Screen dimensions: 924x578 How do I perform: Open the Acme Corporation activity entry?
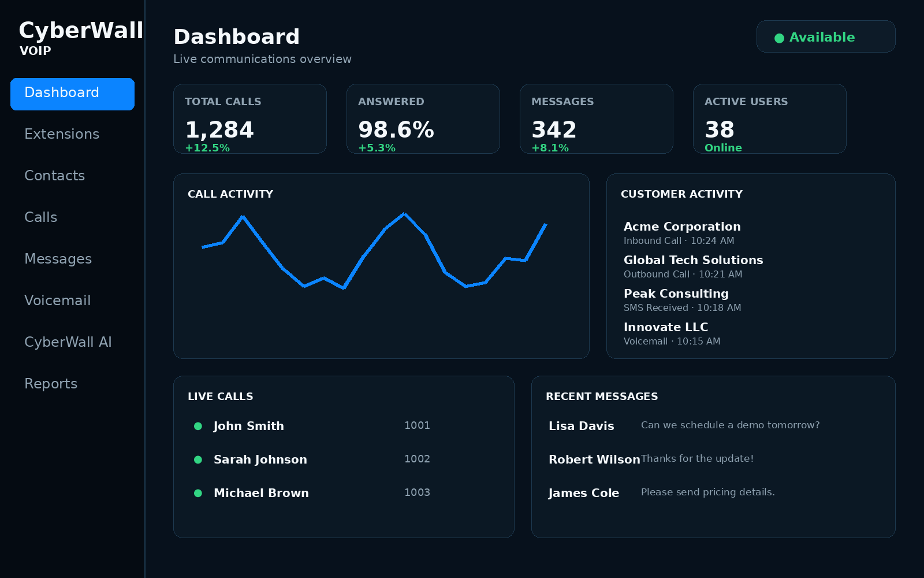pos(682,233)
